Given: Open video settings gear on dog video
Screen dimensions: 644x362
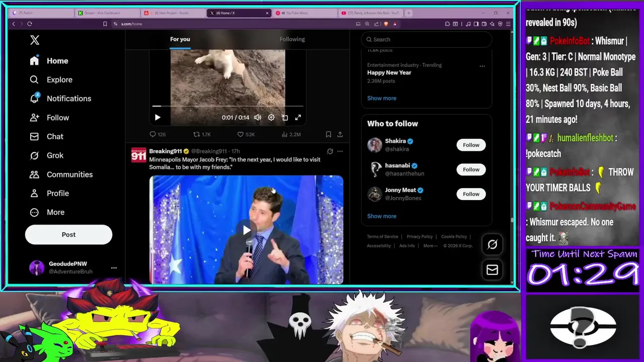Looking at the screenshot, I should (271, 117).
